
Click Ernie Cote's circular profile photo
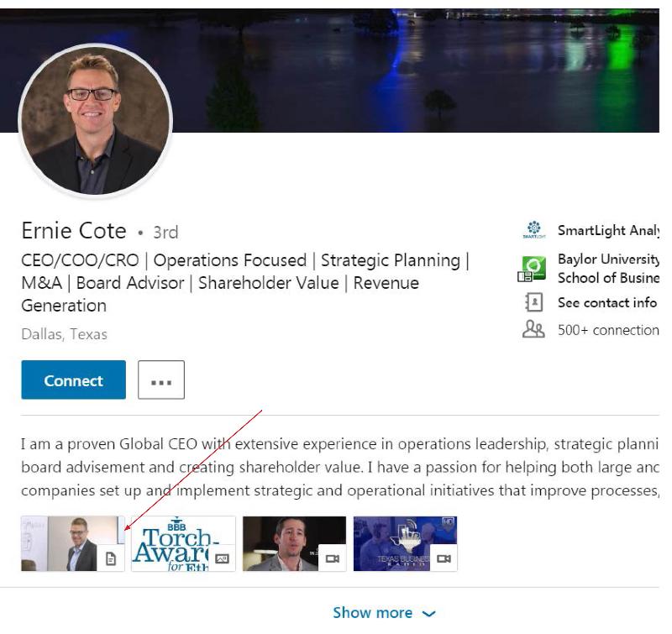pos(95,119)
